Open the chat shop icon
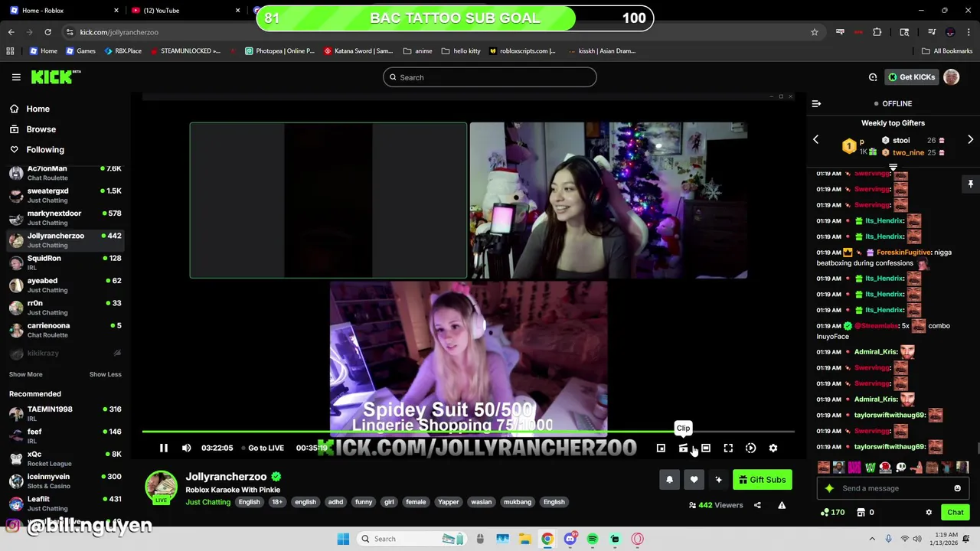 861,512
